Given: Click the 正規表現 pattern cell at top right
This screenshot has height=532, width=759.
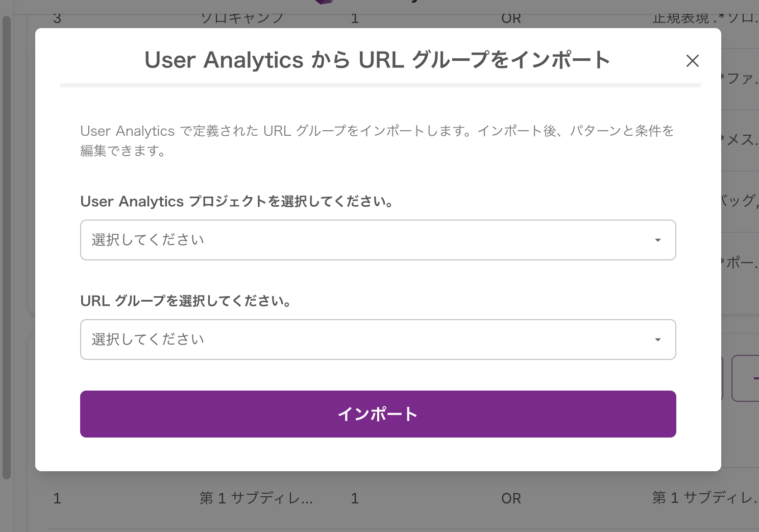Looking at the screenshot, I should (x=704, y=19).
